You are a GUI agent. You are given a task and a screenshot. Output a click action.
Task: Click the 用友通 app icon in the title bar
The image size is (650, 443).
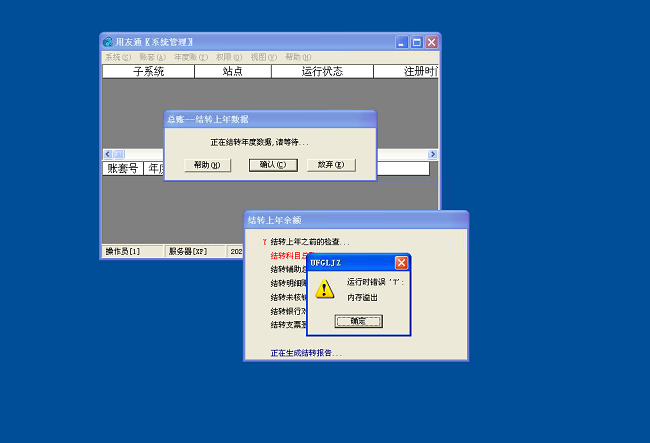click(108, 42)
